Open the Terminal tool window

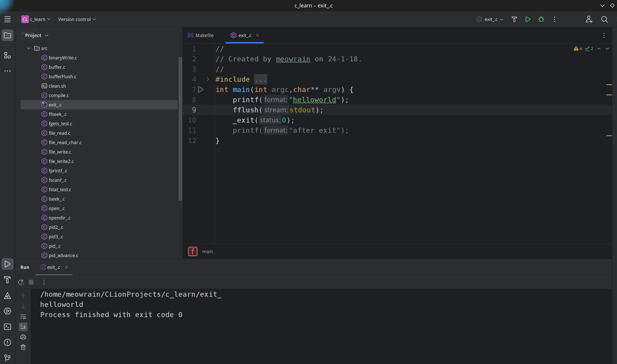pos(7,327)
